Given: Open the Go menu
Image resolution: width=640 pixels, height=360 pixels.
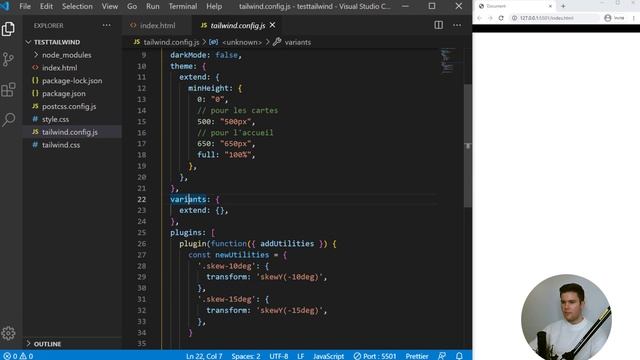Looking at the screenshot, I should click(x=132, y=6).
